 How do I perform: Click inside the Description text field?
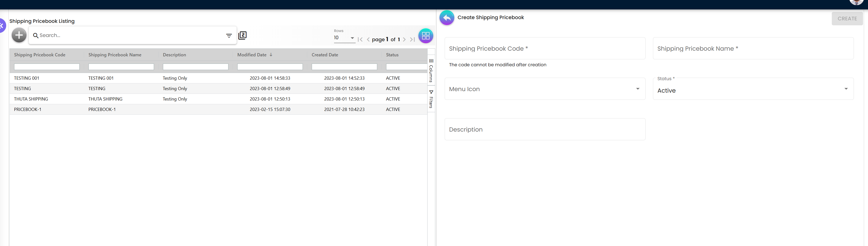(x=545, y=129)
